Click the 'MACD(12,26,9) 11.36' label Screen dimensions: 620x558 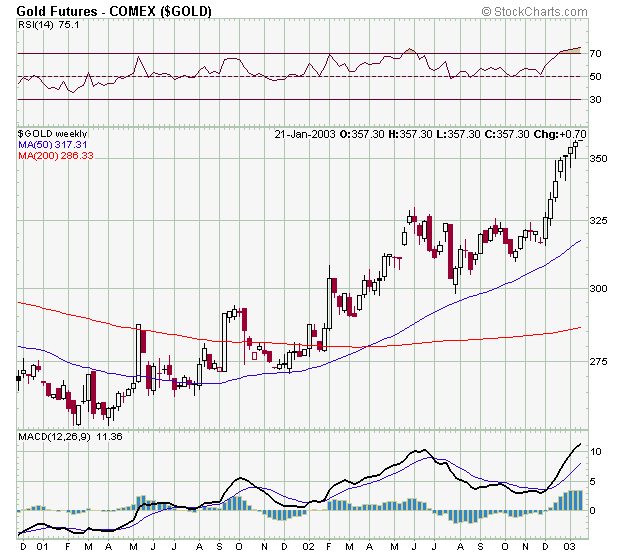(x=70, y=437)
